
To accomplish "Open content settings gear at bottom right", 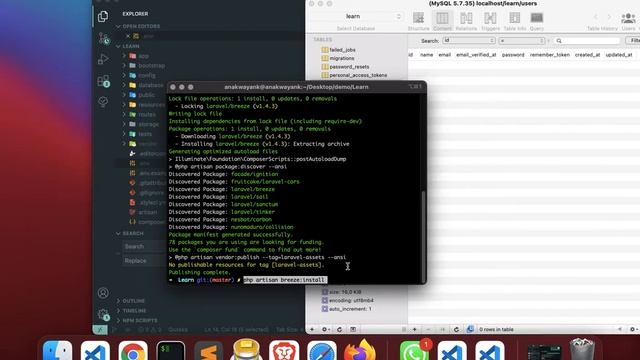I will (x=633, y=329).
